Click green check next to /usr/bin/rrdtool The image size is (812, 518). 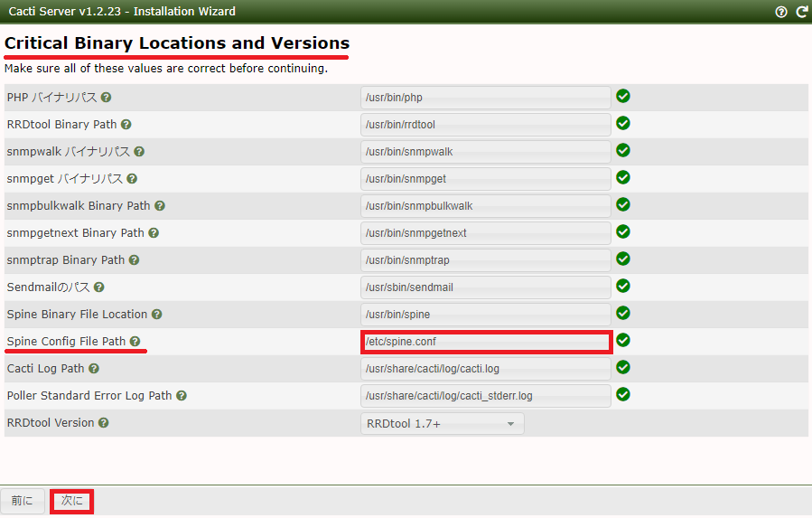tap(623, 123)
